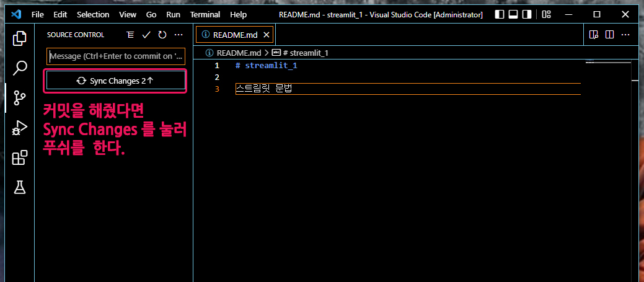Open preview to the side icon
The height and width of the screenshot is (282, 644).
point(593,35)
